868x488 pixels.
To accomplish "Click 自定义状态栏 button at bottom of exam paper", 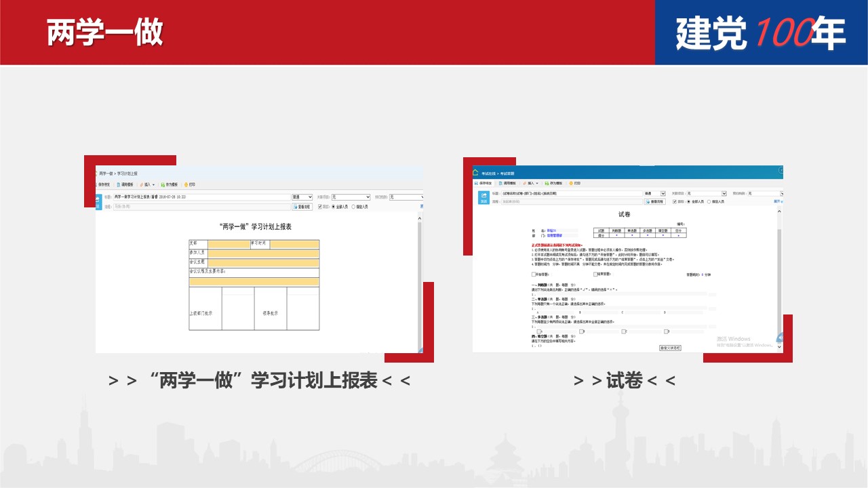I will tap(670, 348).
